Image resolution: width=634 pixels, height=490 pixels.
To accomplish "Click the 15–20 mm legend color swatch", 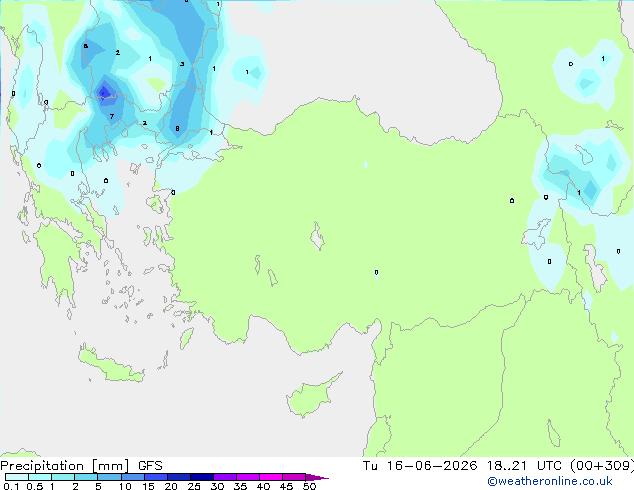I will coord(156,477).
